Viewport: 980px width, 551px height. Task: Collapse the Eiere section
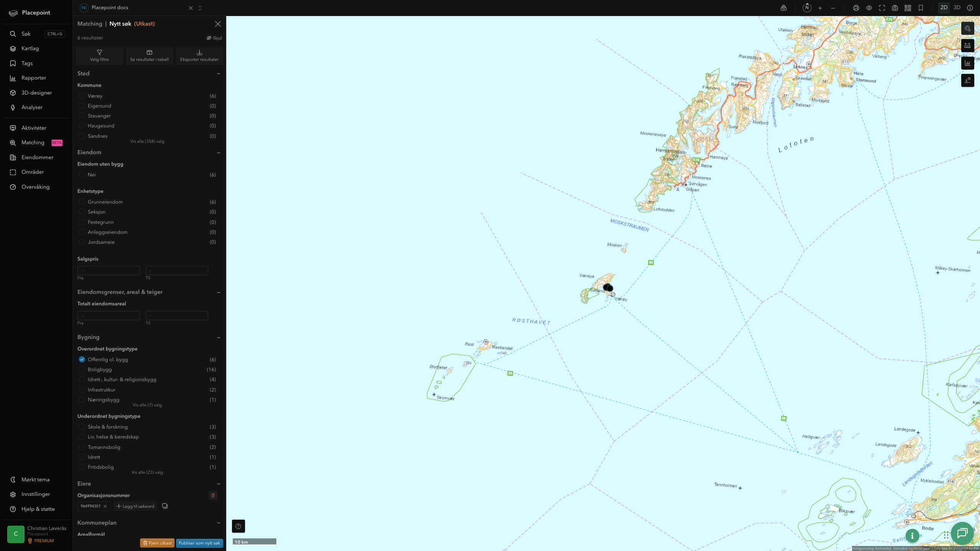point(219,484)
